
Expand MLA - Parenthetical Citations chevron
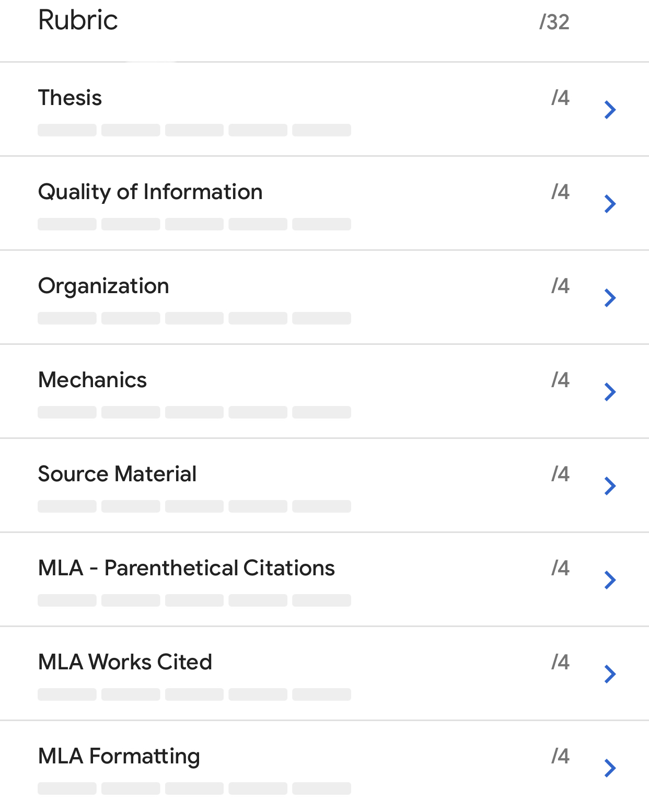[x=610, y=580]
